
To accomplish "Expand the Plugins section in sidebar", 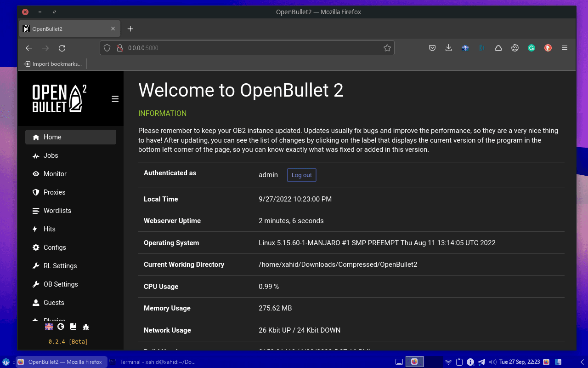I will click(x=54, y=319).
